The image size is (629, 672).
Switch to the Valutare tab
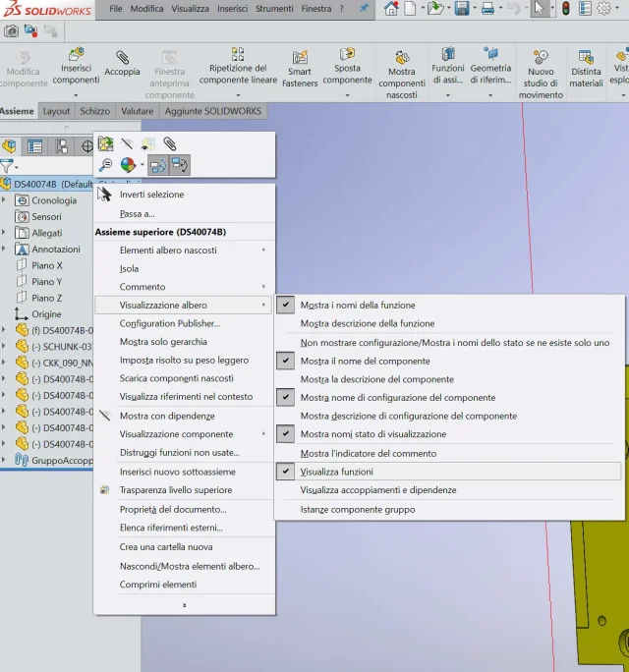(x=138, y=111)
